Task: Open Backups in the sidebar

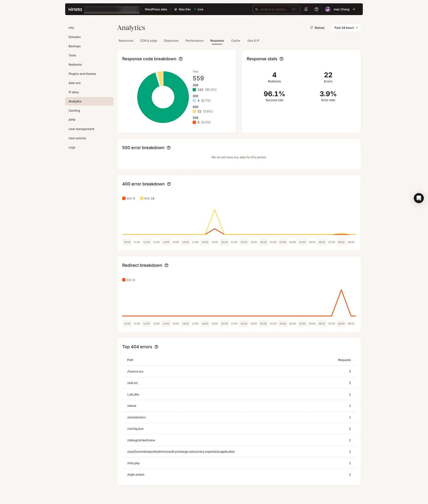Action: pos(75,46)
